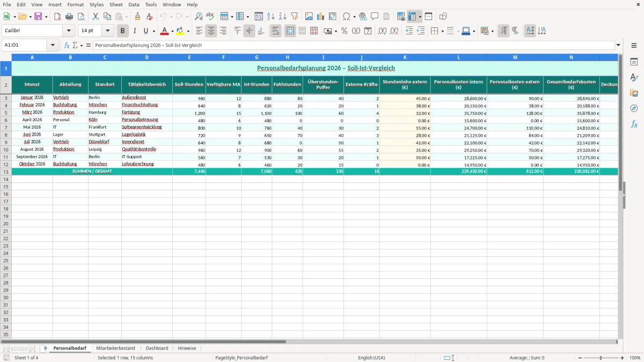
Task: Open the Data menu
Action: [134, 4]
